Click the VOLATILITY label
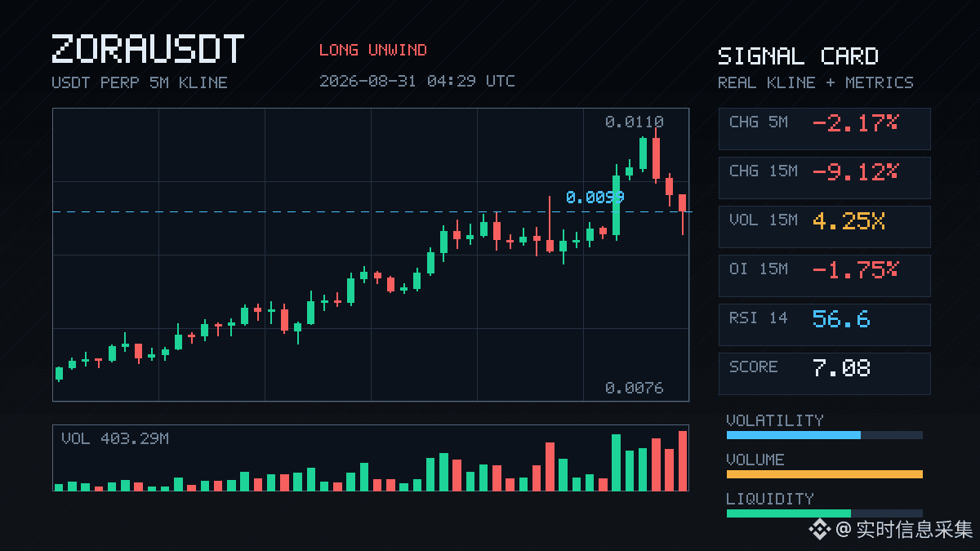Viewport: 980px width, 551px height. [775, 420]
